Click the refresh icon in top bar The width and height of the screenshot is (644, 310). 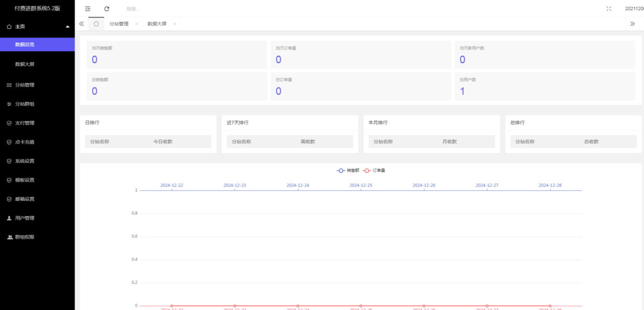click(107, 9)
